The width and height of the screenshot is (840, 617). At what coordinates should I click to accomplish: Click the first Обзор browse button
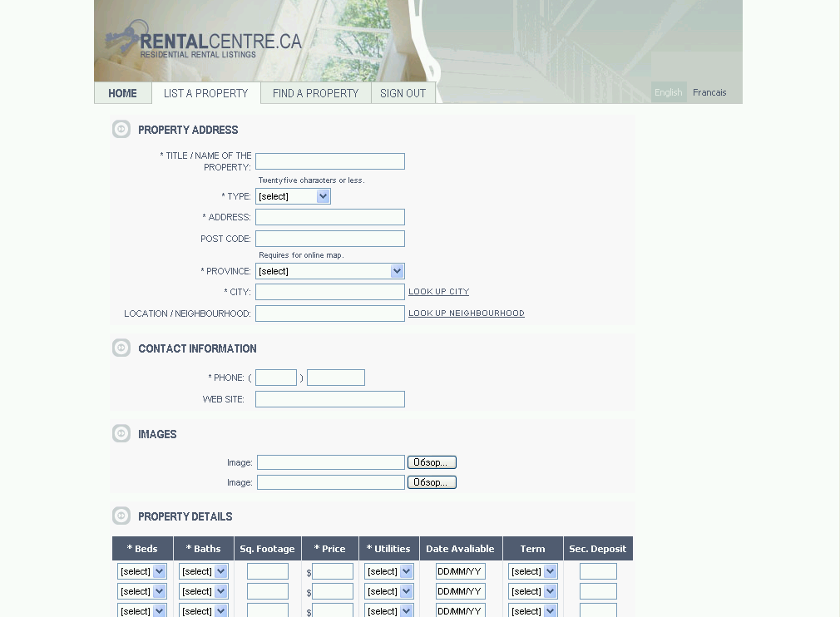coord(432,462)
